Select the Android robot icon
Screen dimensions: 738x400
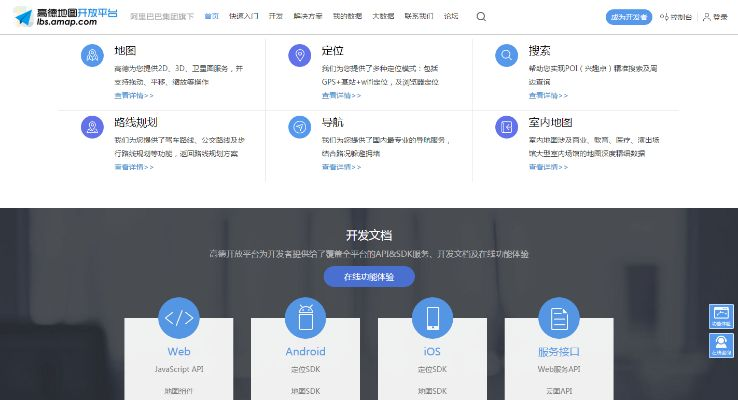[305, 318]
